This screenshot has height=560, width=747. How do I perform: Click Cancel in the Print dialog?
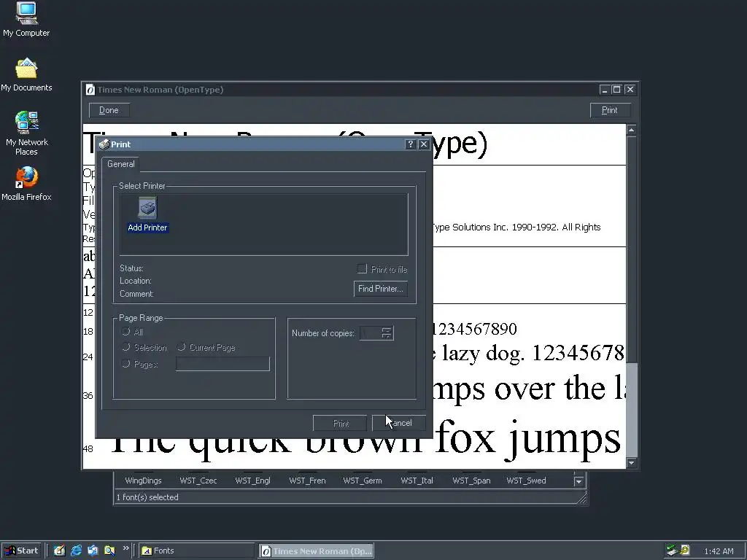pyautogui.click(x=399, y=423)
